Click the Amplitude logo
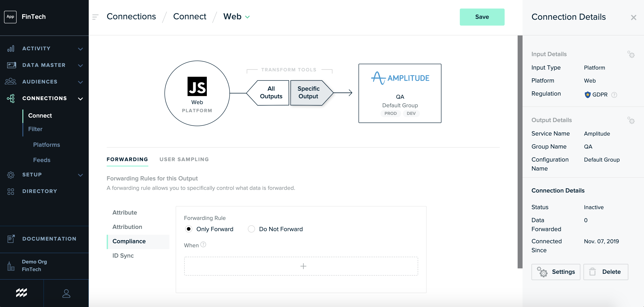This screenshot has width=644, height=307. pos(400,78)
